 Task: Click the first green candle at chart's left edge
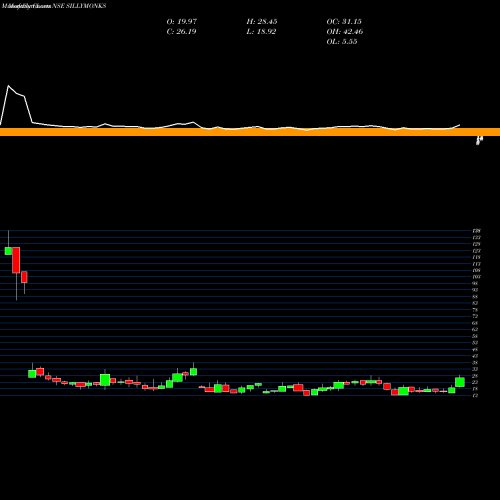tap(8, 251)
